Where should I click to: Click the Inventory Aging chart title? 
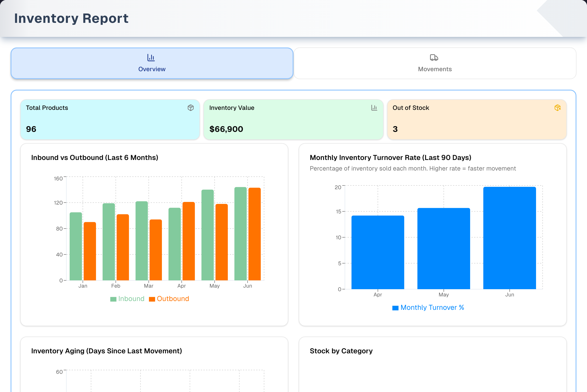(x=107, y=351)
